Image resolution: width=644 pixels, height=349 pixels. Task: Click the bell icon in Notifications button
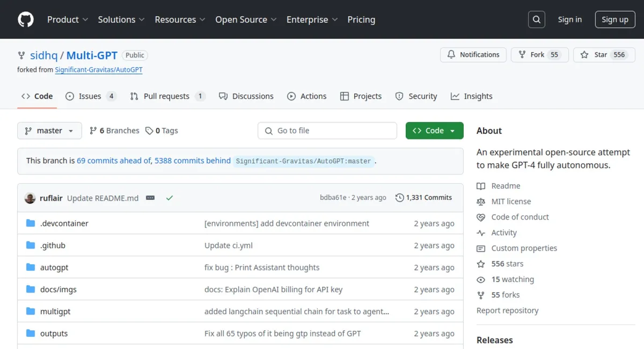pos(451,55)
